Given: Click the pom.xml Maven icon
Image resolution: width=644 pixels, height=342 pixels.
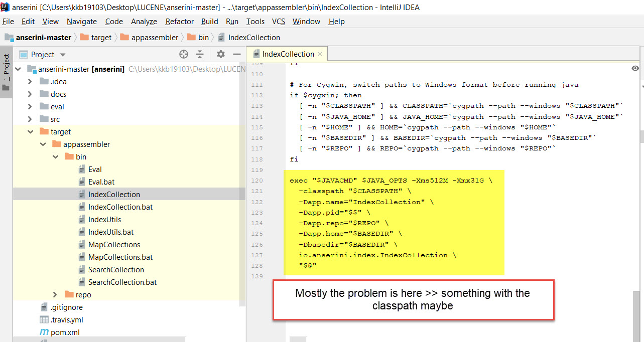Looking at the screenshot, I should click(x=44, y=332).
